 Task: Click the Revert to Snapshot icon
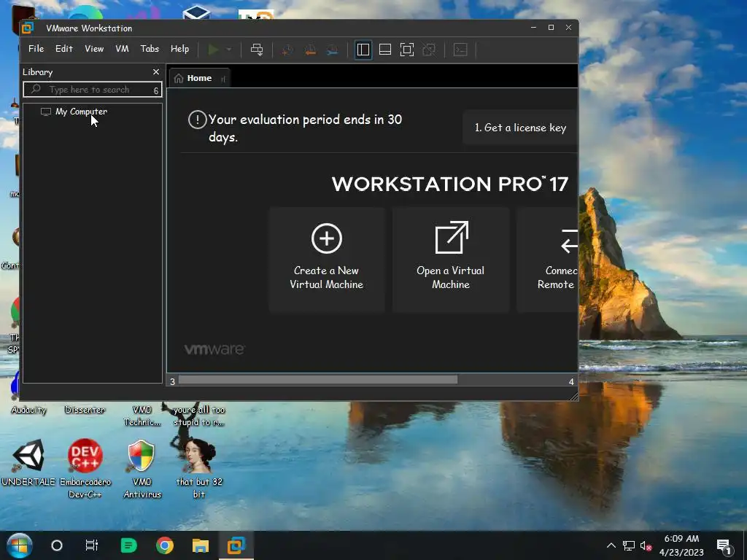coord(310,50)
